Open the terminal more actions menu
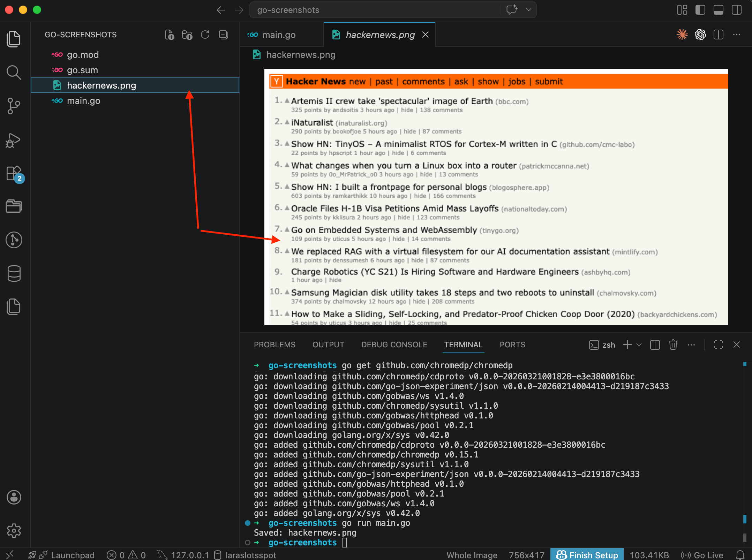Screen dimensions: 752x560 click(x=691, y=345)
